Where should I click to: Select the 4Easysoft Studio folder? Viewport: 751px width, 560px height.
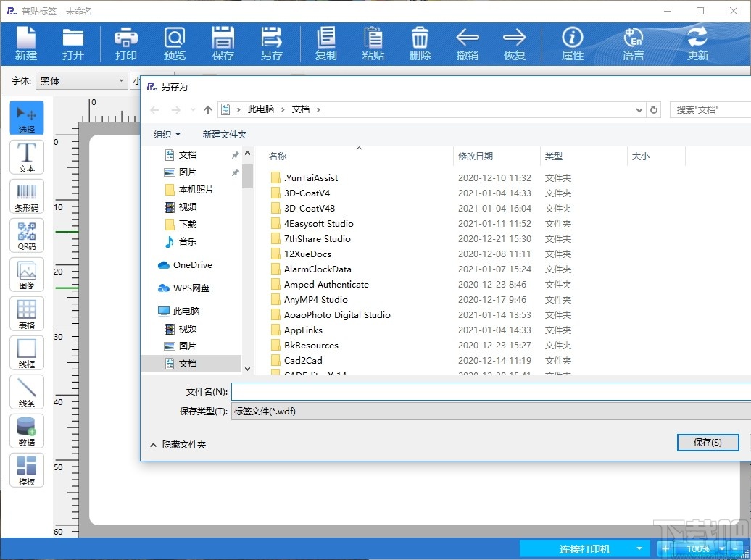tap(312, 224)
